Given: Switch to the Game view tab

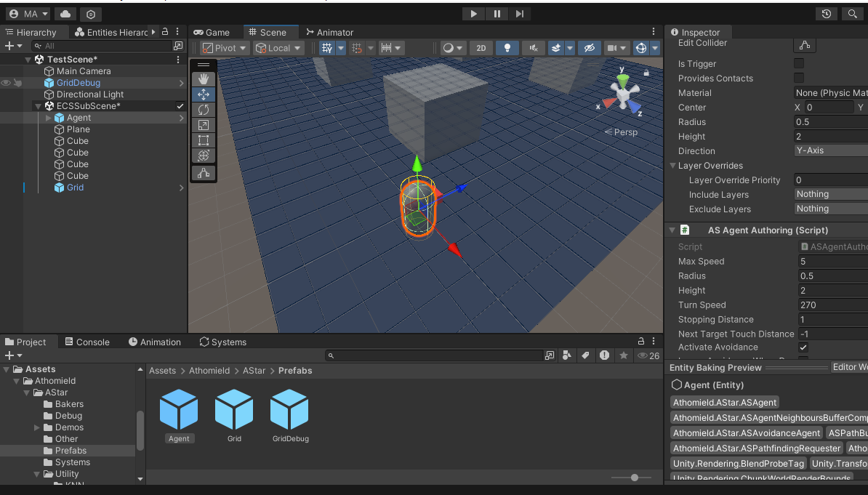Looking at the screenshot, I should pyautogui.click(x=211, y=32).
